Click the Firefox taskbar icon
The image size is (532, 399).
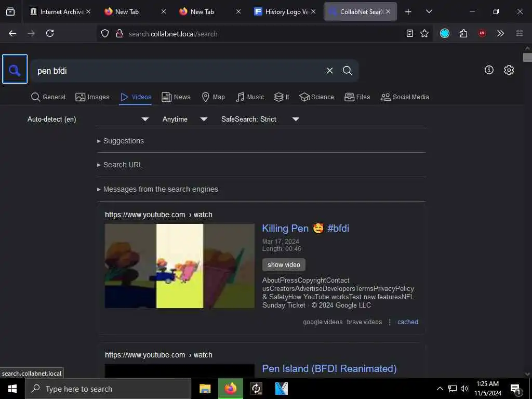pyautogui.click(x=230, y=389)
